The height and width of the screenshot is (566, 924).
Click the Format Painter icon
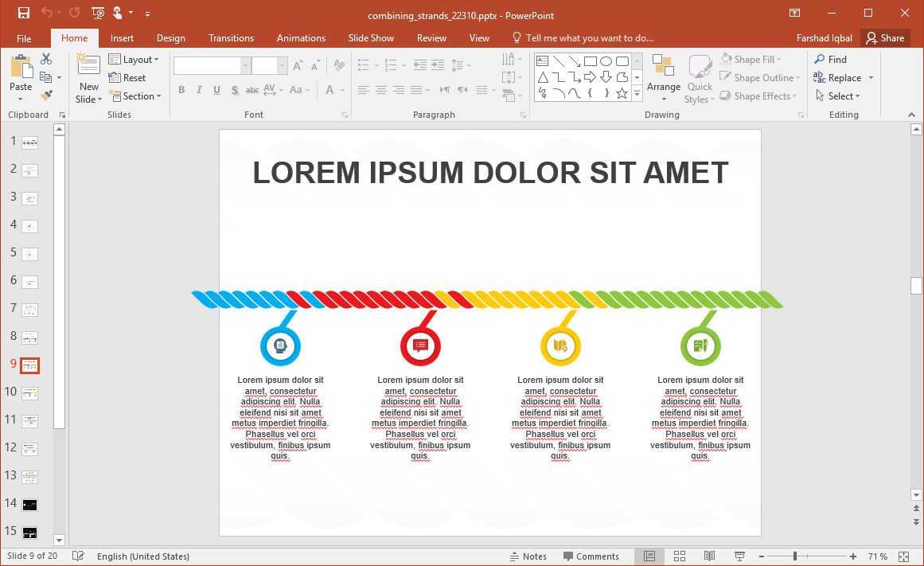[x=46, y=95]
